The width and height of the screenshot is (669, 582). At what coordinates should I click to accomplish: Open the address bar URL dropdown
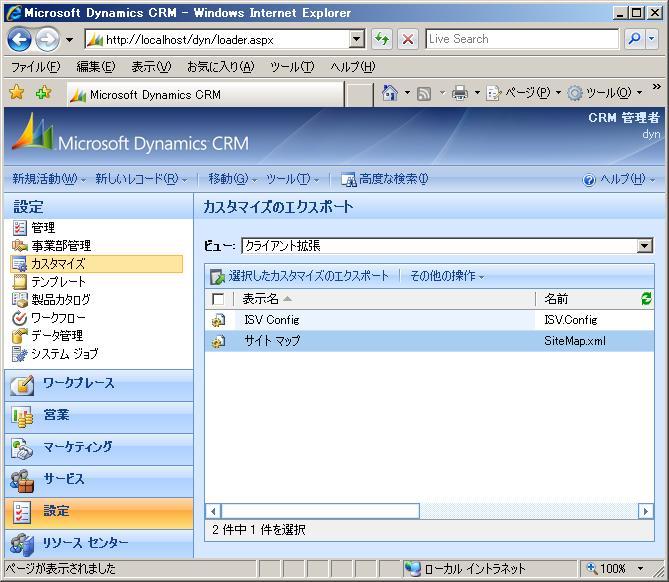coord(356,40)
